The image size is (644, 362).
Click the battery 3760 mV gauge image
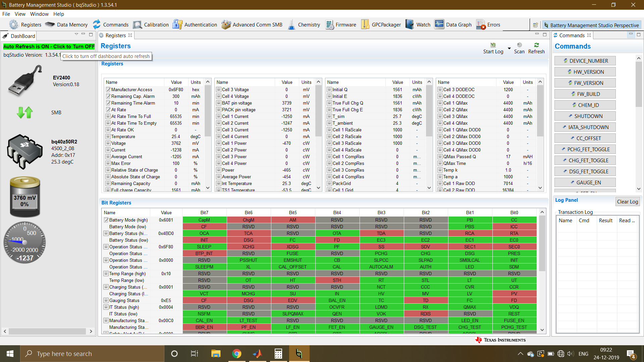[x=25, y=197]
